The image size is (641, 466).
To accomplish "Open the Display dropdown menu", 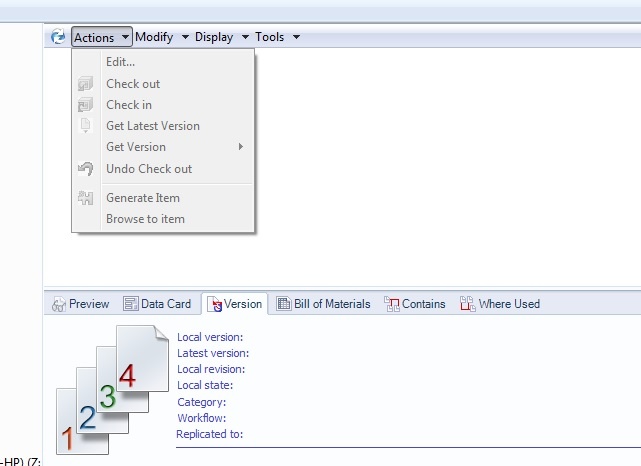I will pos(222,37).
